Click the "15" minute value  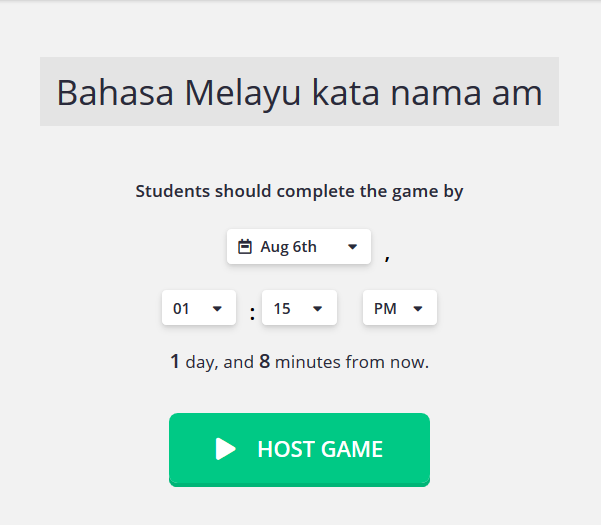282,309
